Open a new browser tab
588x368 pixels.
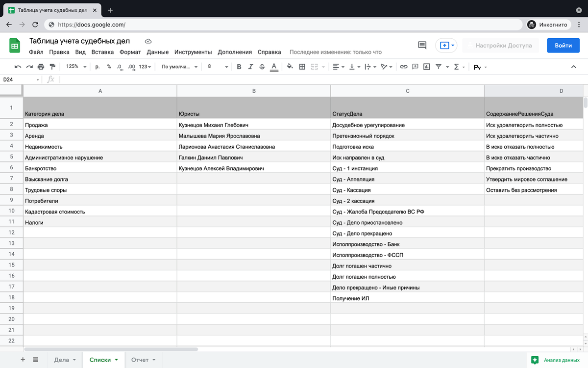click(x=110, y=10)
